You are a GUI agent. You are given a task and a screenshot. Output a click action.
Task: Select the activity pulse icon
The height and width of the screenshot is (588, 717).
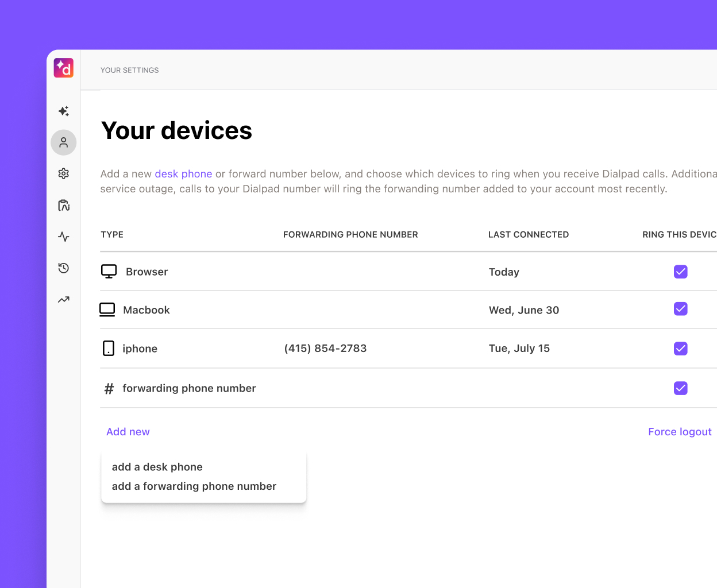[63, 237]
